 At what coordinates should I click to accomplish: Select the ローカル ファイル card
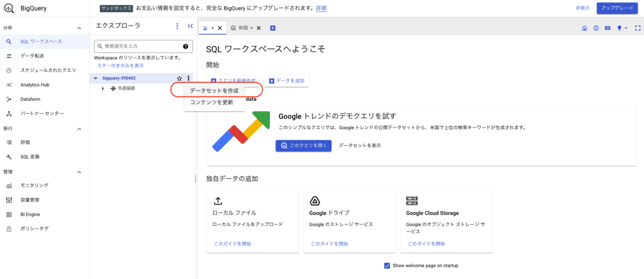252,221
